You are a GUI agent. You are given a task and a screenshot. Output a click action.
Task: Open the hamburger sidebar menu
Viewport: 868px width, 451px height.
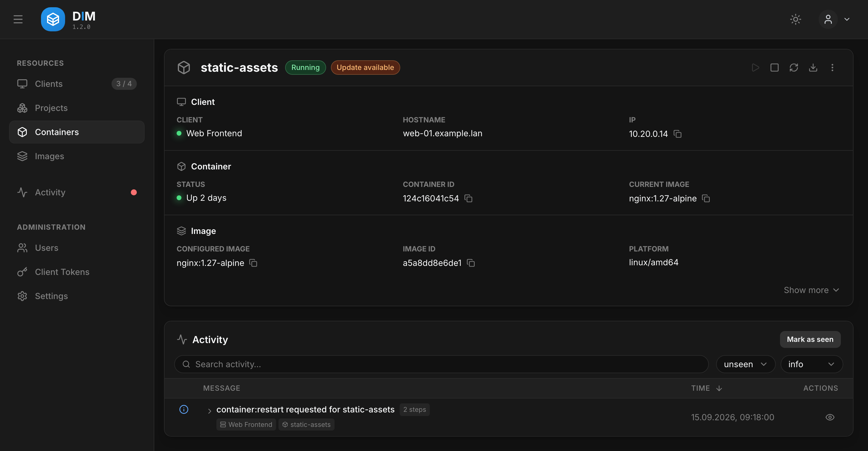coord(18,19)
